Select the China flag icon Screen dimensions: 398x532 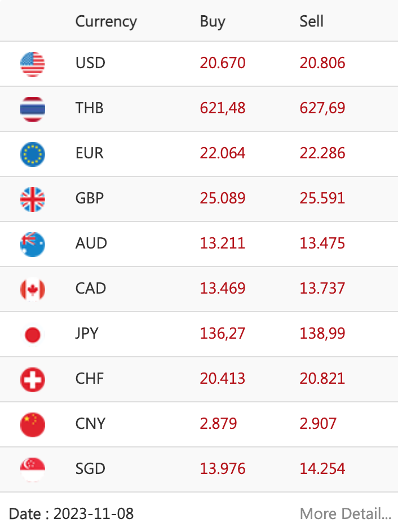coord(33,425)
